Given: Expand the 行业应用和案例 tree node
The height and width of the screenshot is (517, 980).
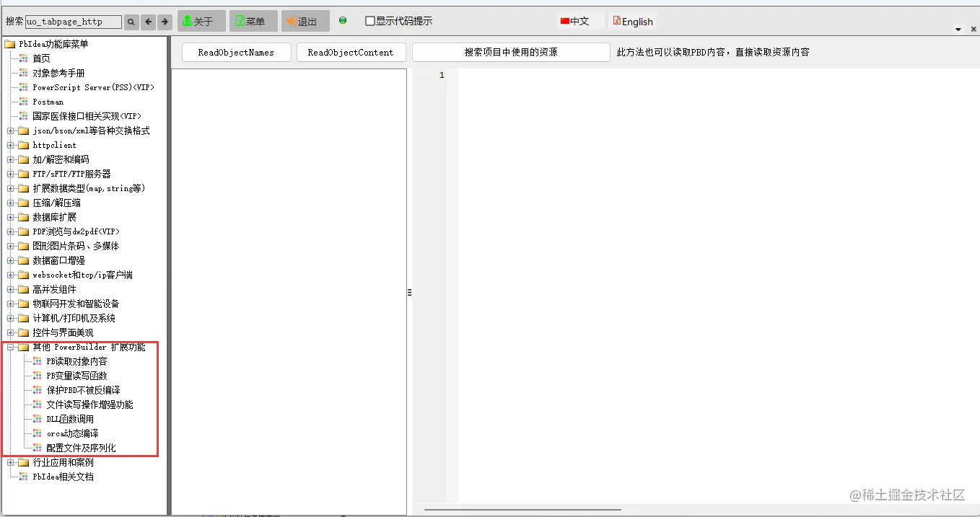Looking at the screenshot, I should click(x=9, y=462).
